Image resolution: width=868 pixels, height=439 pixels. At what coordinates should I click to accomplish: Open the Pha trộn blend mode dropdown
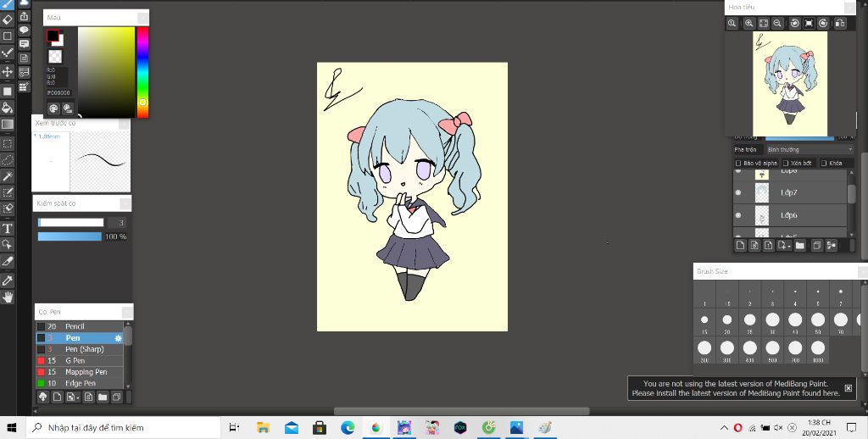[x=810, y=149]
